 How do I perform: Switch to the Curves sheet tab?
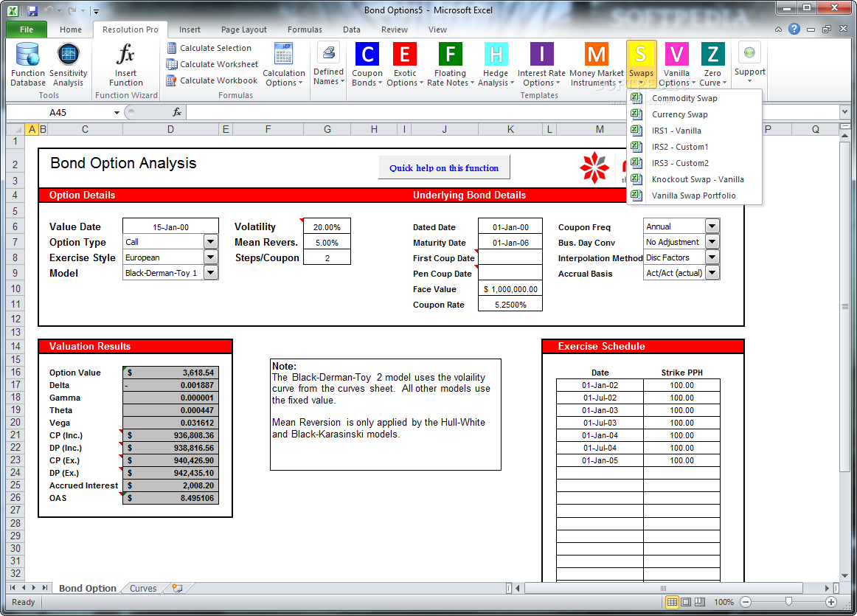(x=143, y=588)
